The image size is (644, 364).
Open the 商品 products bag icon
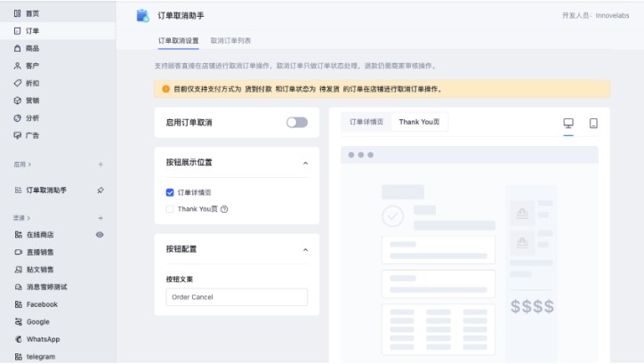pos(17,48)
